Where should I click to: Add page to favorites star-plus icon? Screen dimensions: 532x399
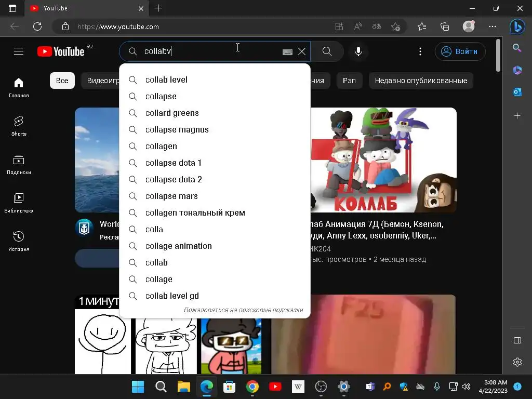[x=395, y=26]
